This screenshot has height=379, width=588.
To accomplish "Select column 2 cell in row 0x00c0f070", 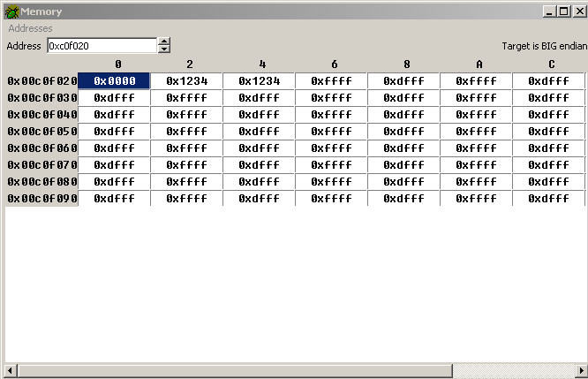I will [x=186, y=164].
